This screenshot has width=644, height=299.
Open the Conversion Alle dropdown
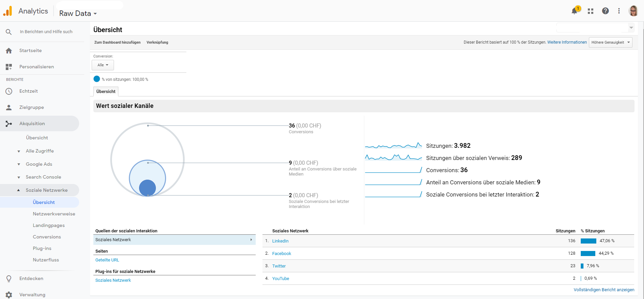coord(103,65)
